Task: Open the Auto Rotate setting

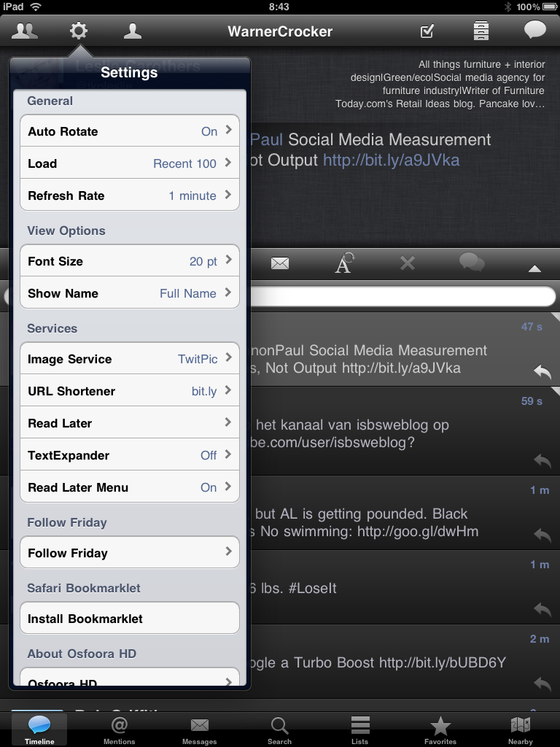Action: point(130,131)
